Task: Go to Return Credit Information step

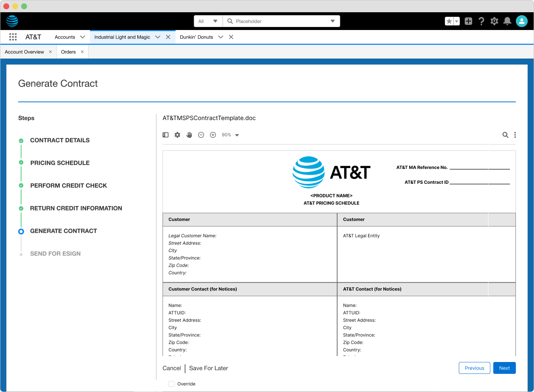Action: point(76,209)
